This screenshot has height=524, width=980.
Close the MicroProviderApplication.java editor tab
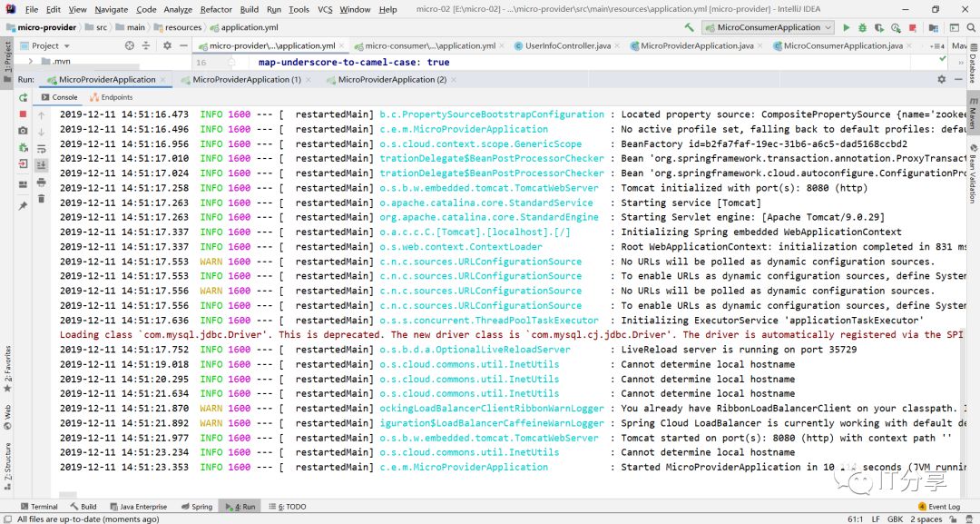760,45
